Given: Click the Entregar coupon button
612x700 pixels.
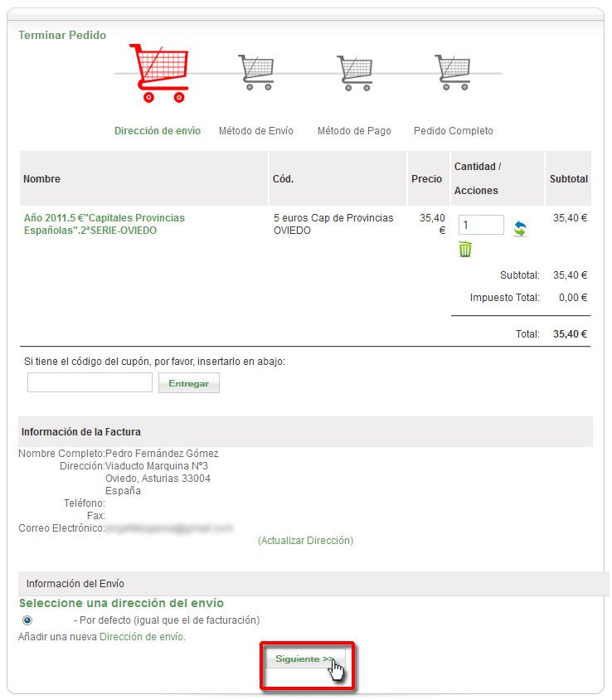Looking at the screenshot, I should [189, 383].
